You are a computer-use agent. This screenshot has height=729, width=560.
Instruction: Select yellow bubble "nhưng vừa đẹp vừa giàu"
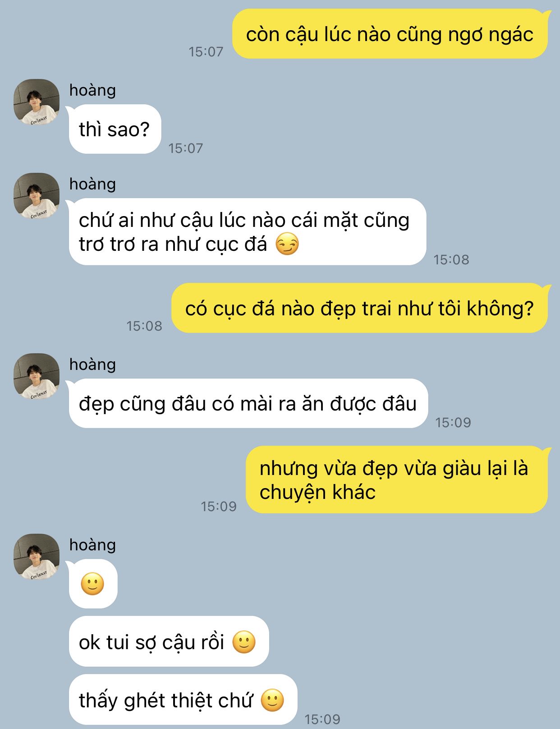[397, 480]
